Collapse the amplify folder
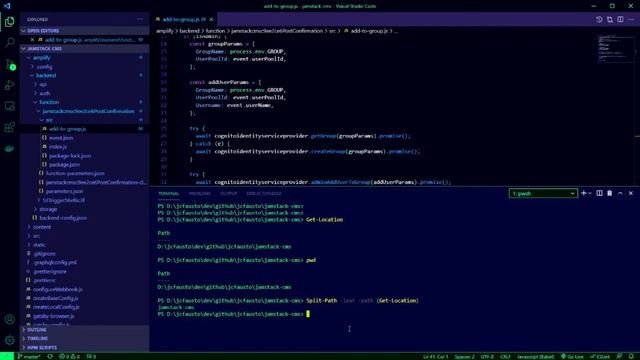Viewport: 640px width, 360px height. [84, 58]
